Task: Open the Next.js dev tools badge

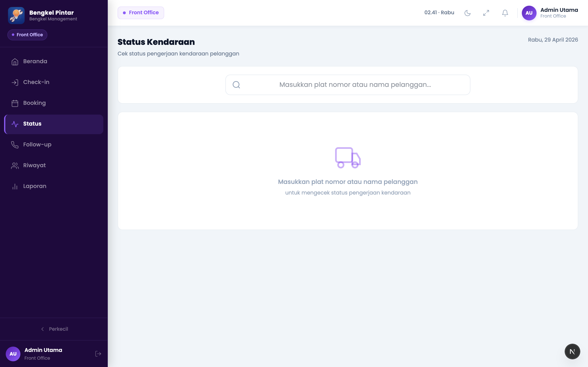Action: [572, 352]
